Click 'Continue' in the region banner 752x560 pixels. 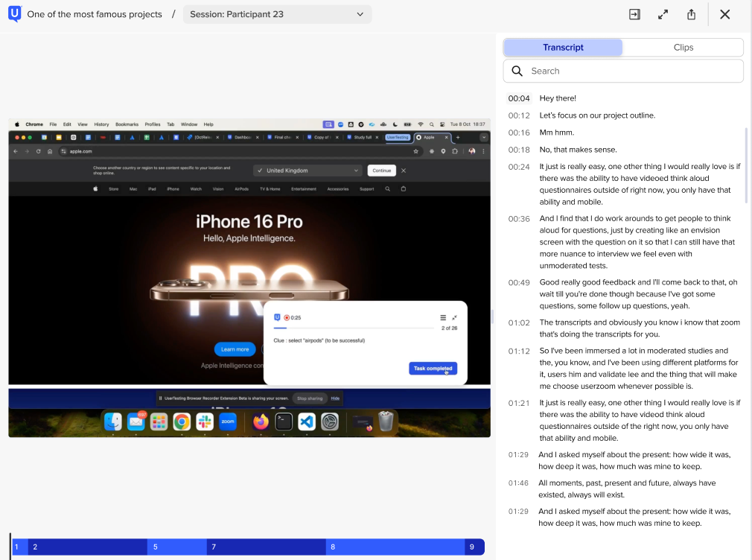point(382,171)
